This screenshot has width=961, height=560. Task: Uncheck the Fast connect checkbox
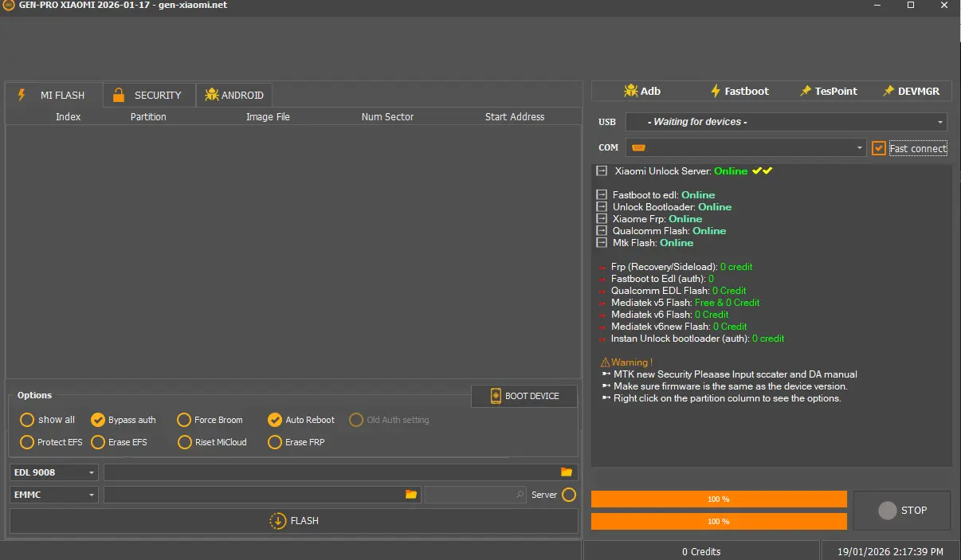879,148
